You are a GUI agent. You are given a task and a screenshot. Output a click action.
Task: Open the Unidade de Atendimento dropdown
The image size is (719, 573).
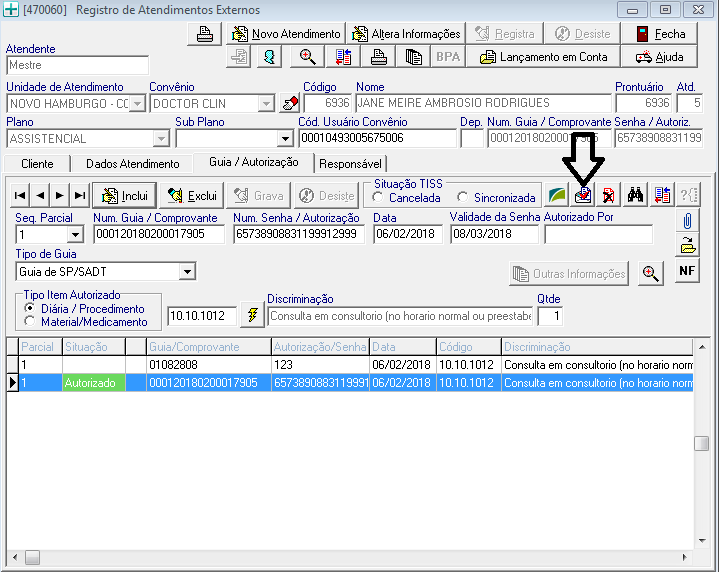point(137,104)
